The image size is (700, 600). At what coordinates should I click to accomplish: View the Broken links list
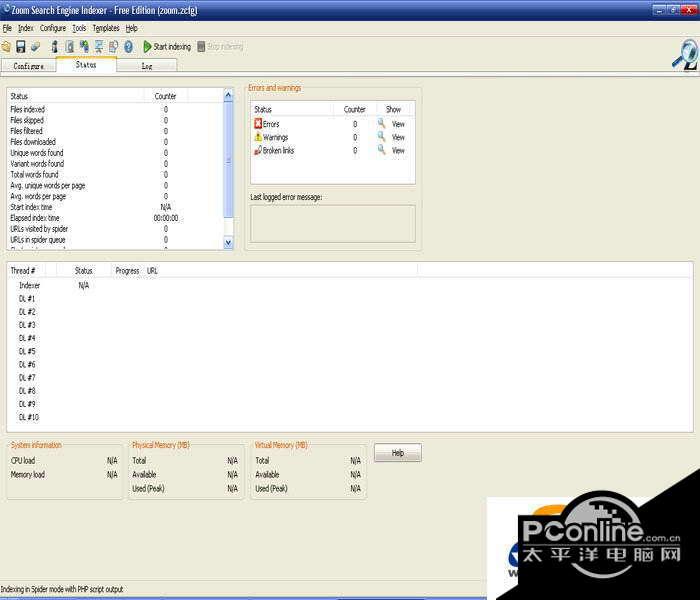coord(398,151)
